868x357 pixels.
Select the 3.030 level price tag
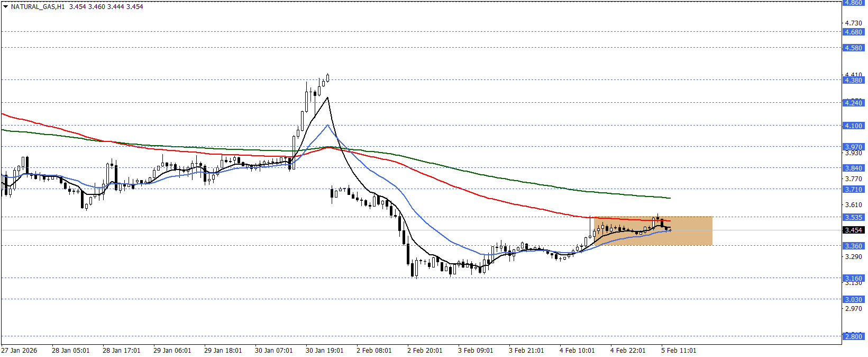click(853, 300)
